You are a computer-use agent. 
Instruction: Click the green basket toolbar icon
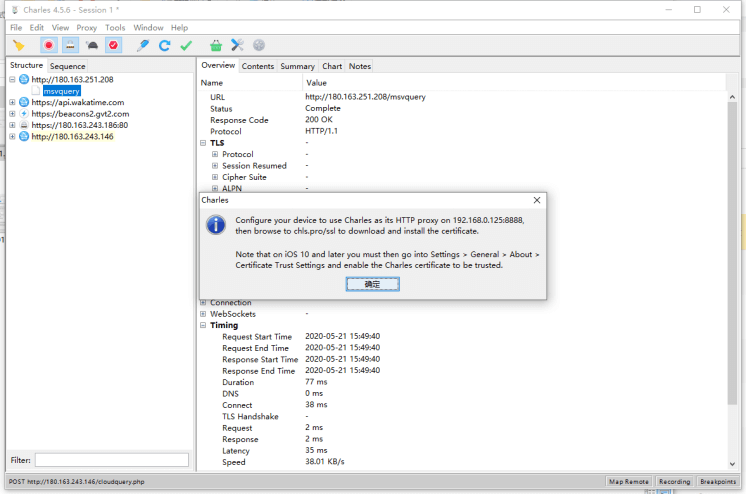(x=216, y=45)
